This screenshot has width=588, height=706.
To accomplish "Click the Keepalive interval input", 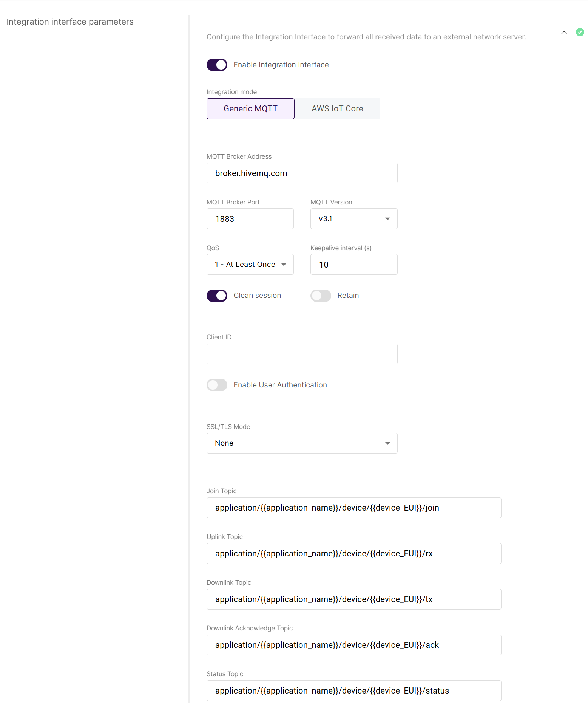I will (x=353, y=265).
